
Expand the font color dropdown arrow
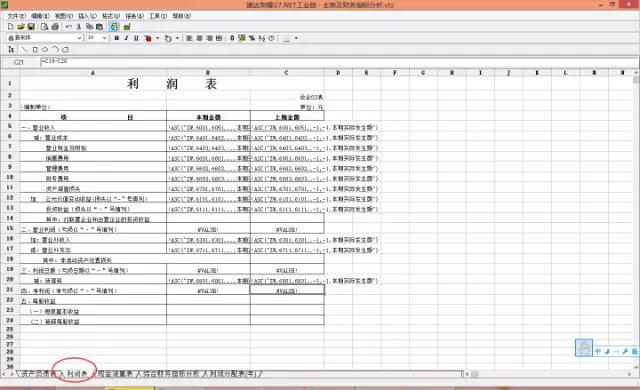158,38
